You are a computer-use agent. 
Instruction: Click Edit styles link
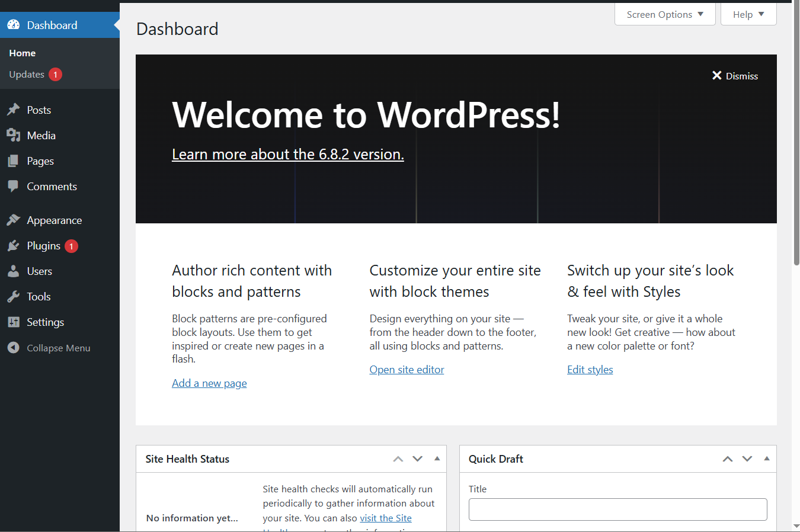[590, 370]
